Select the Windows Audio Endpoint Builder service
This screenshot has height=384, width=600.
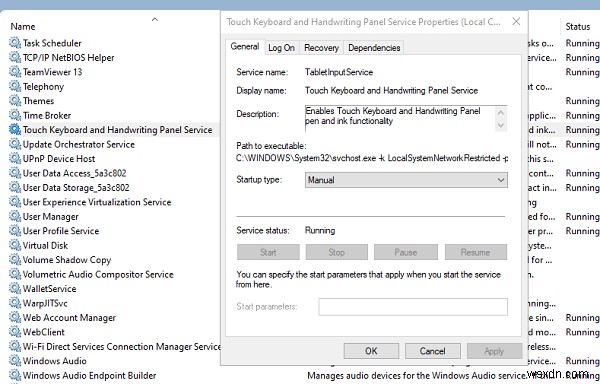coord(90,376)
